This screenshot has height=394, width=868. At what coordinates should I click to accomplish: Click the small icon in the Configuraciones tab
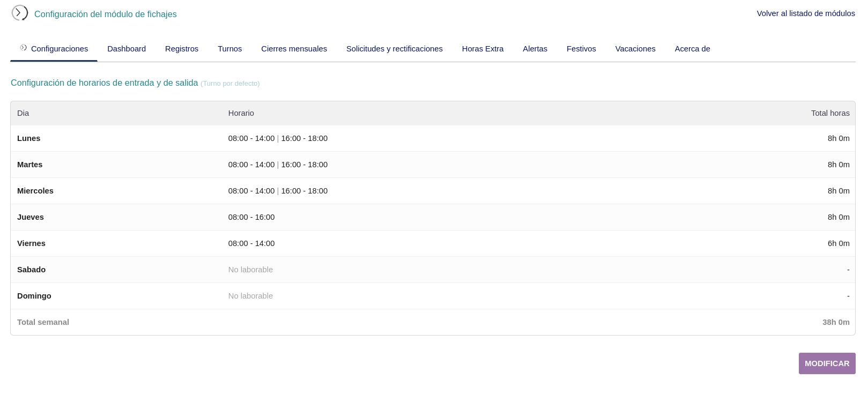click(24, 48)
